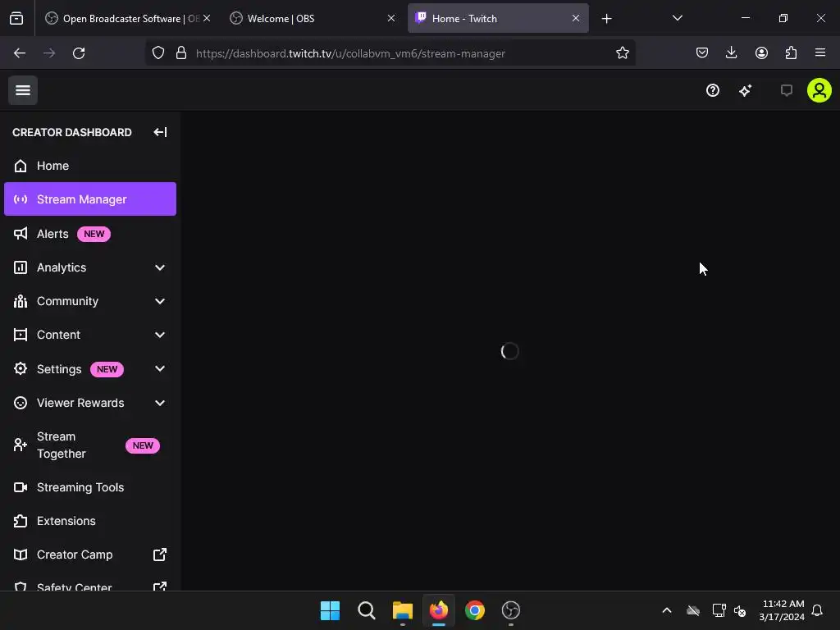Expand the Settings chevron

click(160, 368)
